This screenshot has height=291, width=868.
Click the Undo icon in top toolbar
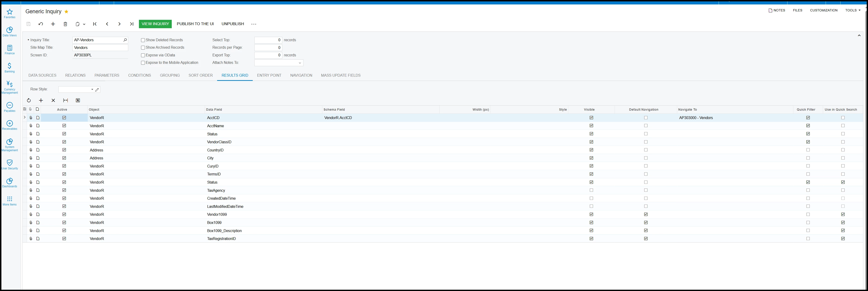point(41,24)
